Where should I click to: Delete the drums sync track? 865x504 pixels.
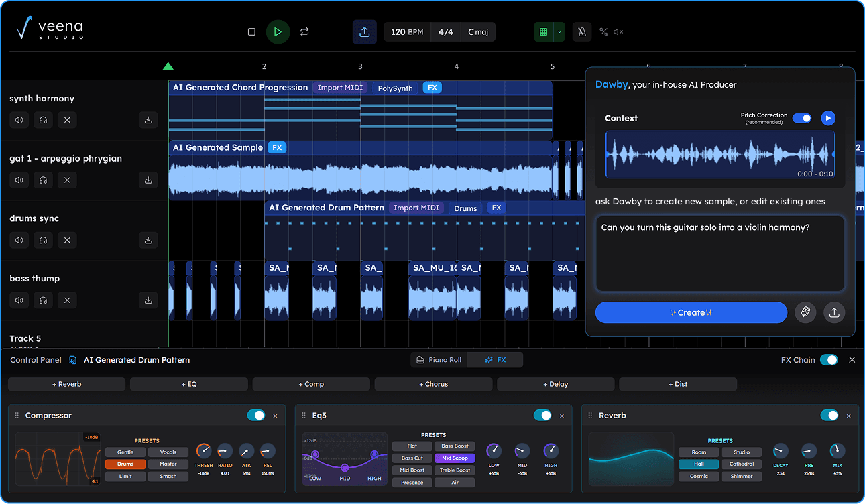(67, 240)
